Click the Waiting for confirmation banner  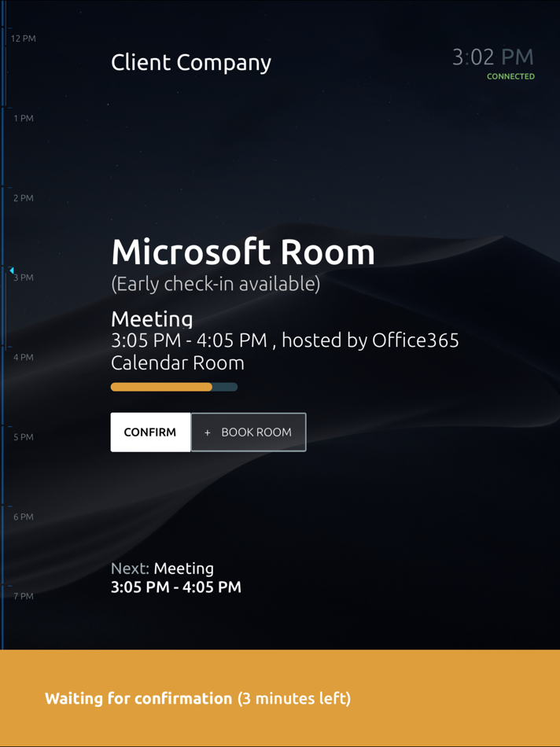(280, 698)
